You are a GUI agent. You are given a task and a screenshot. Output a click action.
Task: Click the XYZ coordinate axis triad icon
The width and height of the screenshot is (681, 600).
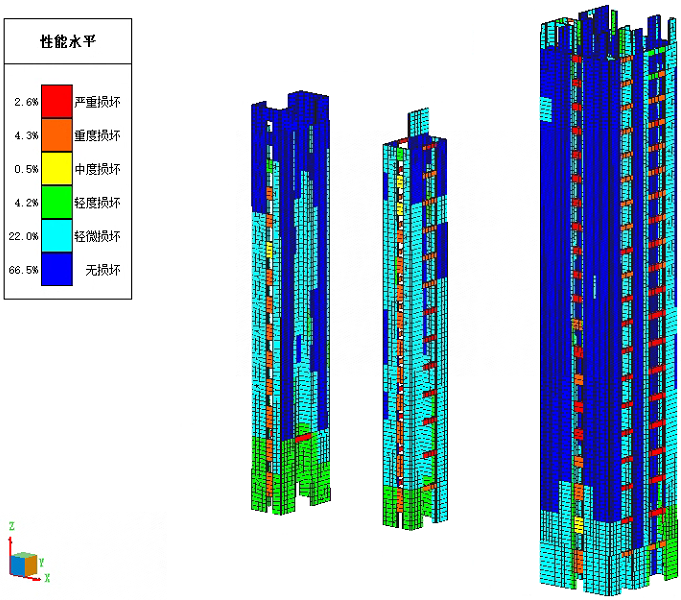click(x=24, y=562)
